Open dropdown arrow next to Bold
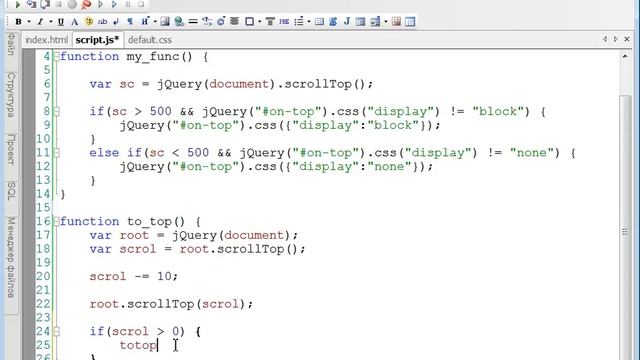This screenshot has width=640, height=360. (x=29, y=22)
